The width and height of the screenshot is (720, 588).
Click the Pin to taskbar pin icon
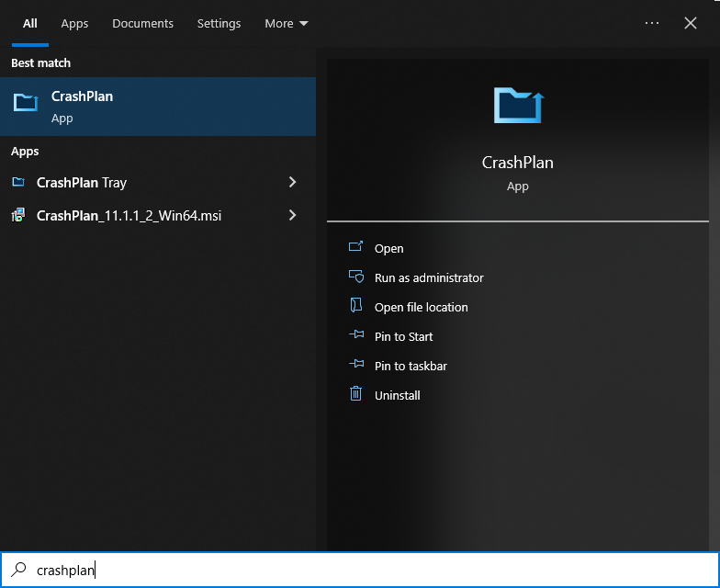356,364
